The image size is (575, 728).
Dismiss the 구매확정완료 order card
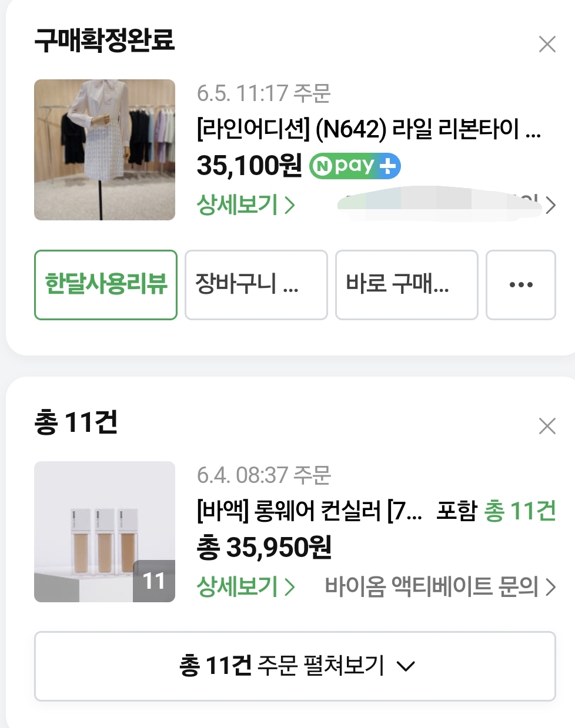547,44
